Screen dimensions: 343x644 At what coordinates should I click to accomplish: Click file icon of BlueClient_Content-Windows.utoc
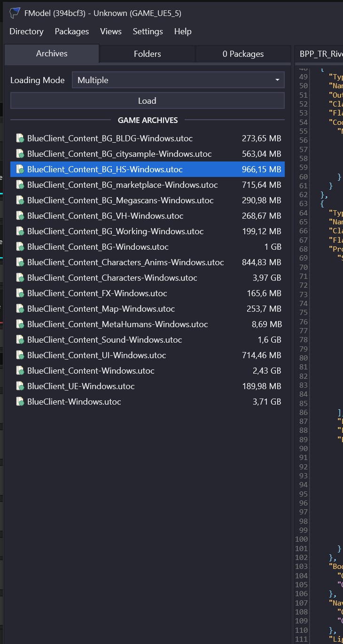(x=20, y=371)
